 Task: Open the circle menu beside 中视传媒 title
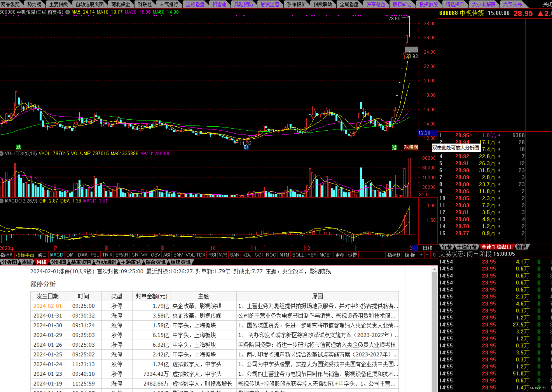coord(68,12)
